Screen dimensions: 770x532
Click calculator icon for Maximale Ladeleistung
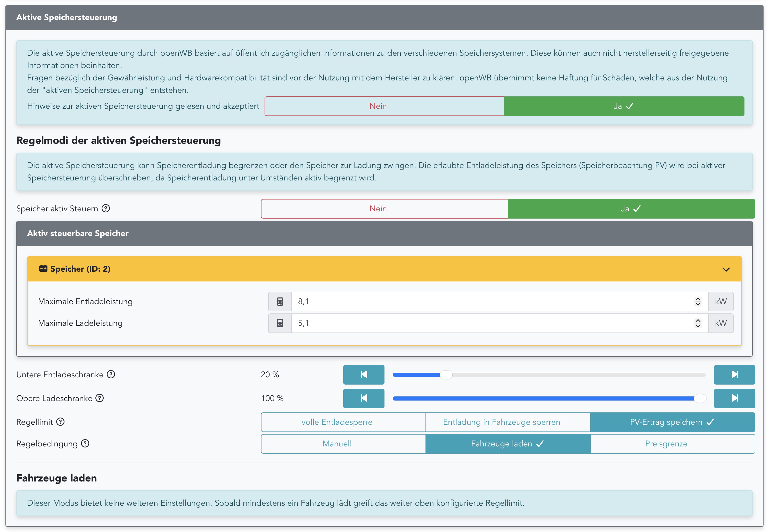pyautogui.click(x=280, y=323)
